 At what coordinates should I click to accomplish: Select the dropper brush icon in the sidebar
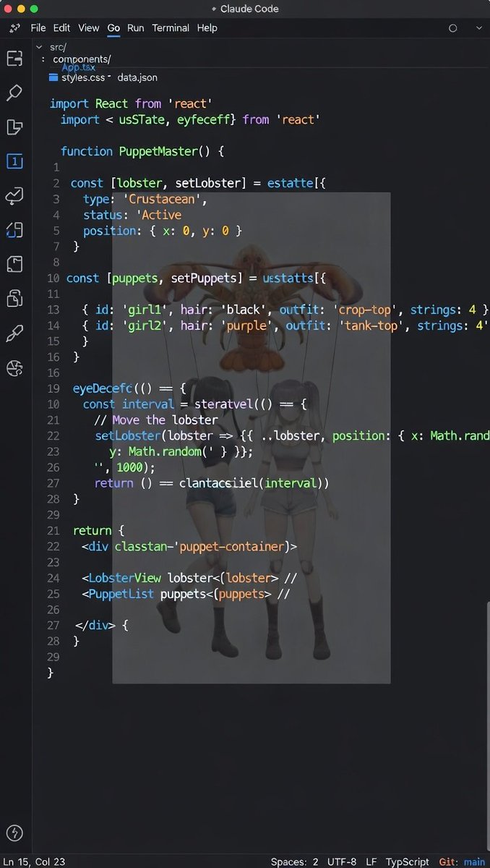14,333
